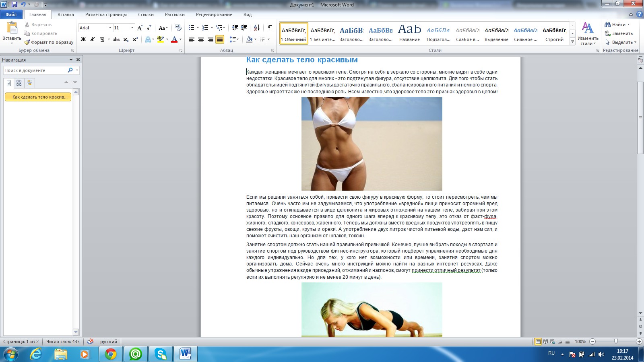Align text to the right
Image resolution: width=644 pixels, height=362 pixels.
pyautogui.click(x=211, y=39)
